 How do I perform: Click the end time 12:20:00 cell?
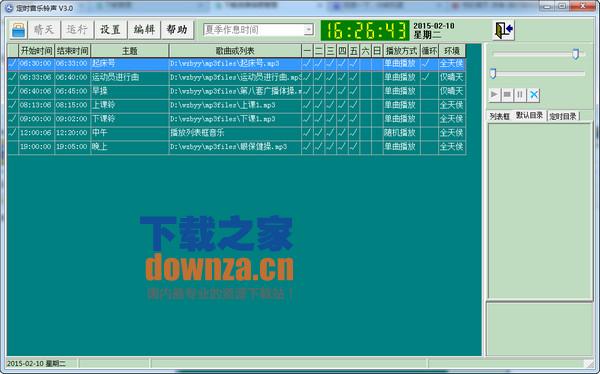(x=72, y=133)
